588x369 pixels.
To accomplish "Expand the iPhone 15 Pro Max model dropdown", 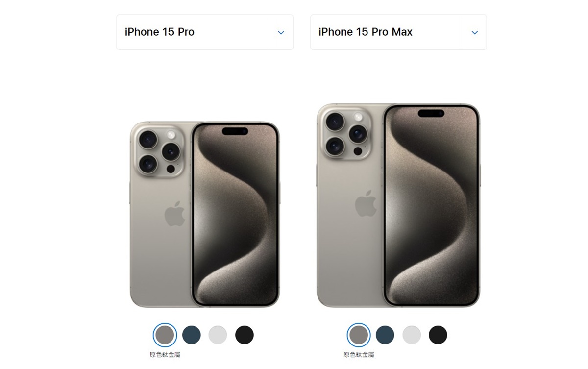I will pos(398,32).
